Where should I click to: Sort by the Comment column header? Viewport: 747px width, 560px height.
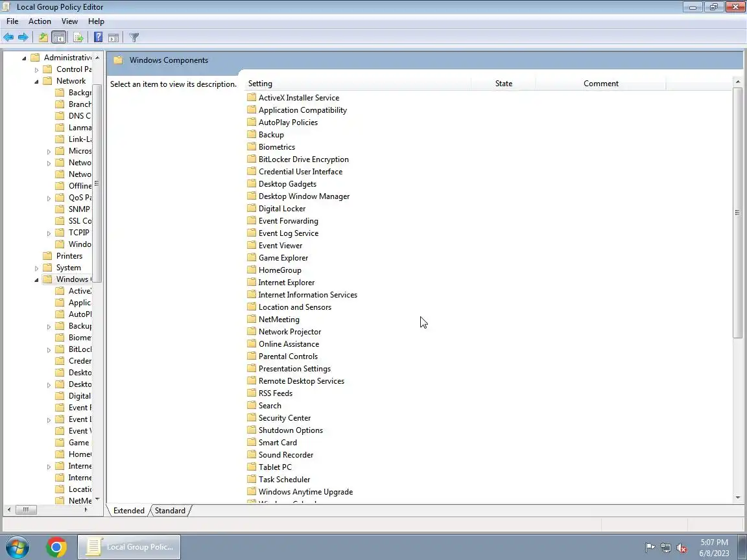[x=600, y=84]
